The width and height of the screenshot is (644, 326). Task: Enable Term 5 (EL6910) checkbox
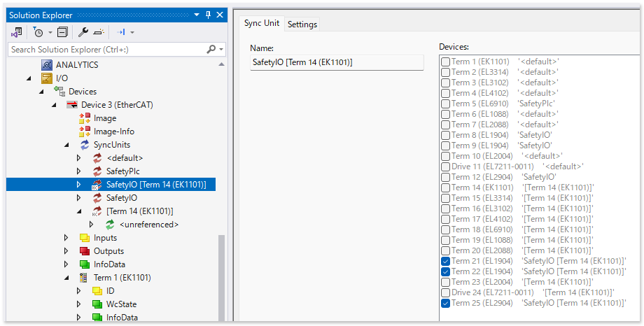pos(445,104)
